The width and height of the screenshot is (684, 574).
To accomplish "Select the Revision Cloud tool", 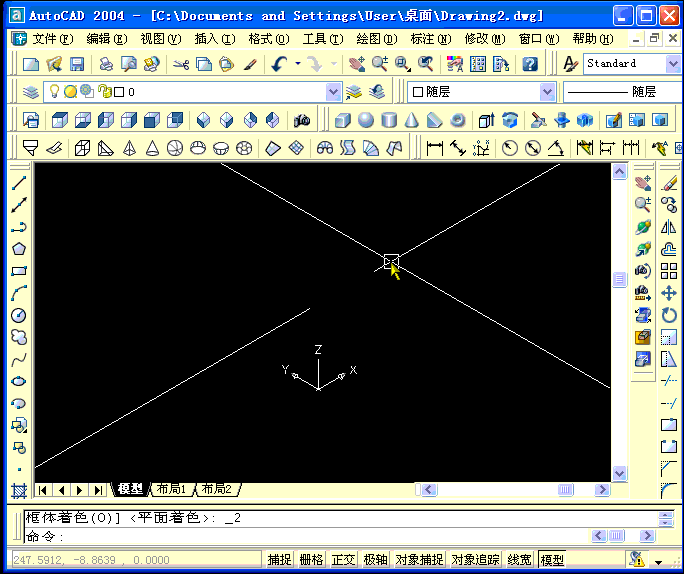I will (x=19, y=337).
